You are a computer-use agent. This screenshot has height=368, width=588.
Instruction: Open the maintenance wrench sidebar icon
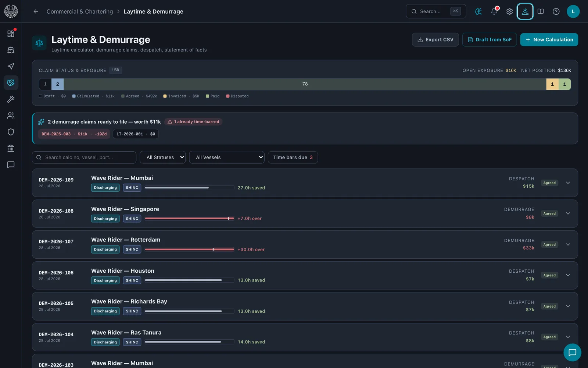[11, 99]
